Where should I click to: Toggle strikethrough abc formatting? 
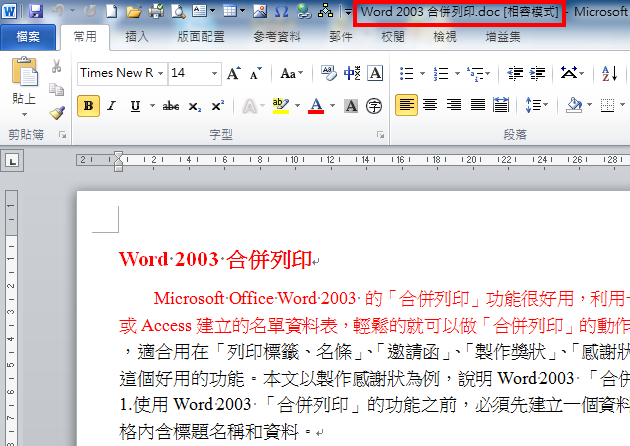pos(171,106)
